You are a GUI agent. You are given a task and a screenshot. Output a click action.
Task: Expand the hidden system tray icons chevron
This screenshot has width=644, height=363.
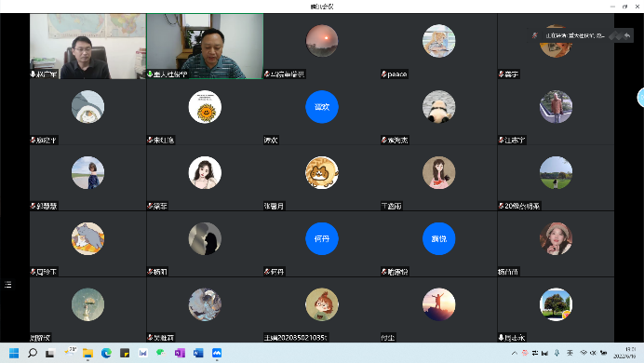(515, 353)
